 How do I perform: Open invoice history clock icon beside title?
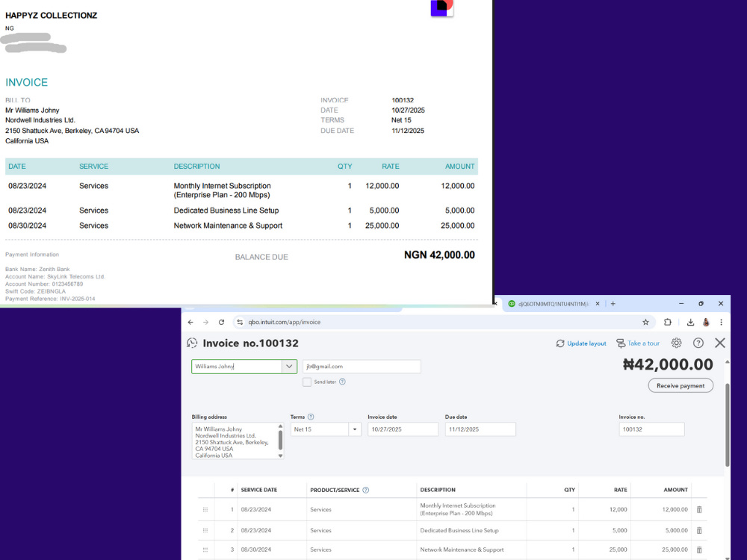click(x=192, y=343)
